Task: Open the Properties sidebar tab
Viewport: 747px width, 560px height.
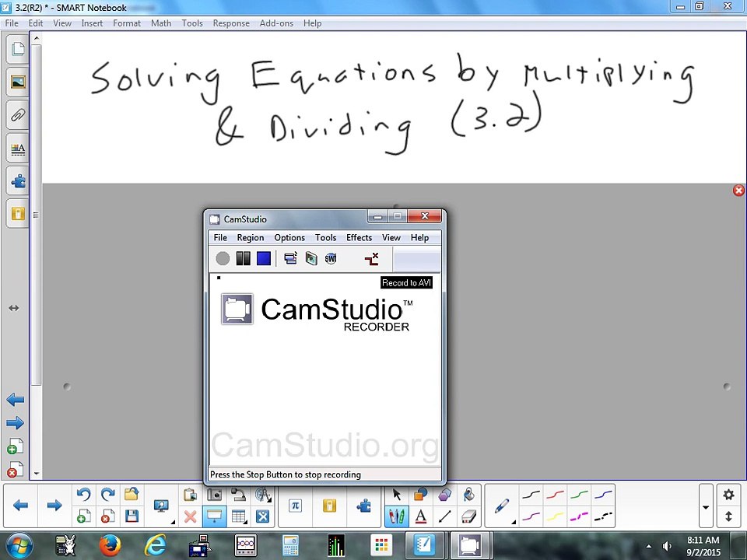Action: 18,149
